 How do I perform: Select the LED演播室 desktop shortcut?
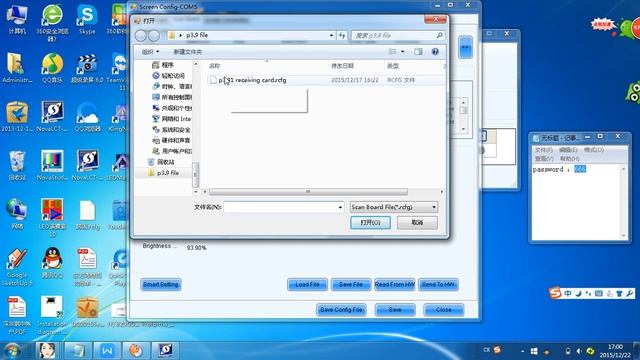coord(52,218)
